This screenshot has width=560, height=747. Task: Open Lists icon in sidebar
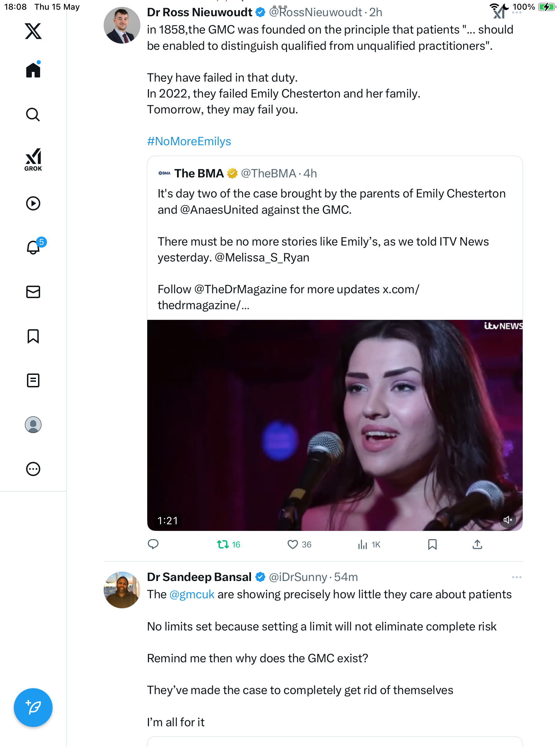(x=33, y=380)
